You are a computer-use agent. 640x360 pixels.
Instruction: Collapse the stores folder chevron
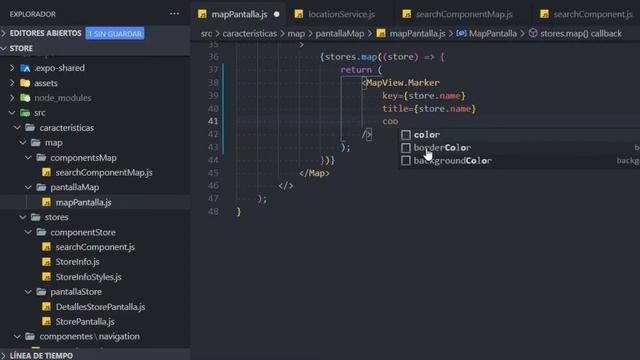point(23,217)
